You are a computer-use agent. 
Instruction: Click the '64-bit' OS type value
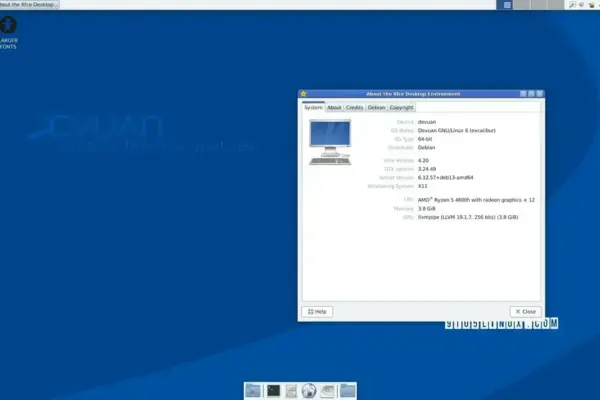tap(425, 139)
